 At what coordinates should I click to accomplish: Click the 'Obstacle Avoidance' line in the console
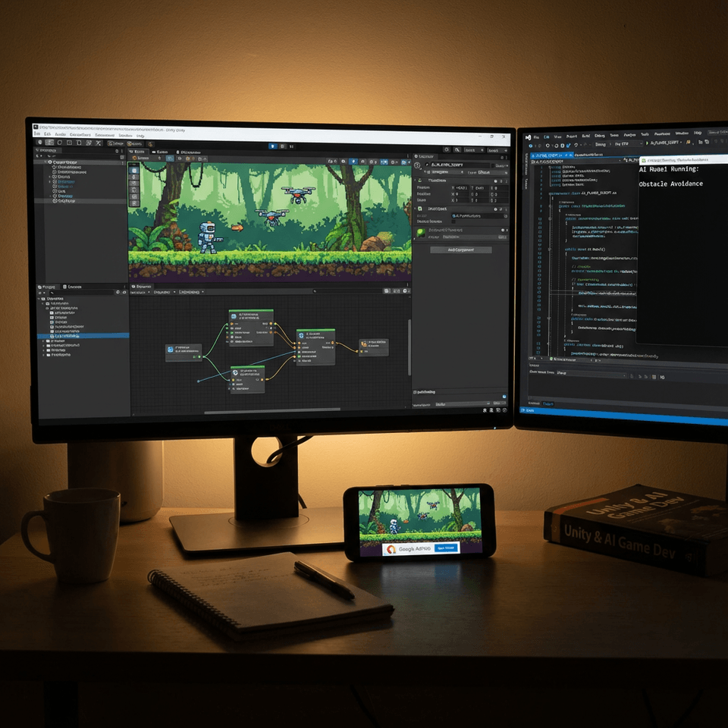pyautogui.click(x=671, y=184)
